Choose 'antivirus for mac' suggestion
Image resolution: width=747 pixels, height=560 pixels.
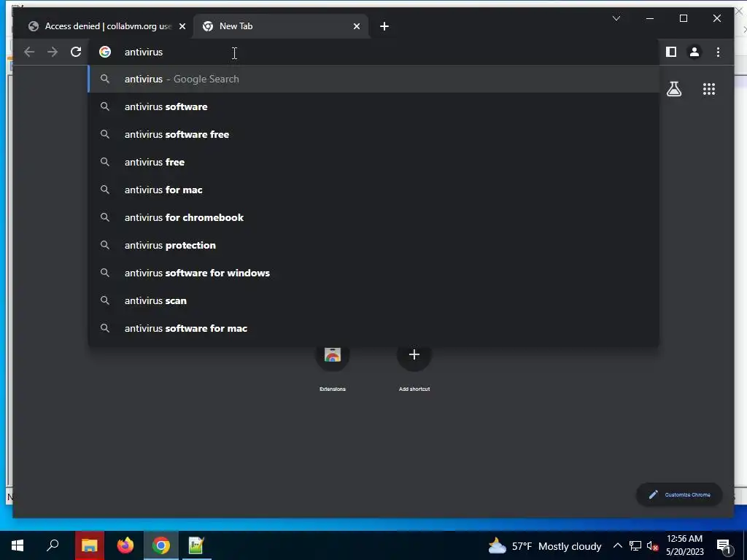point(374,190)
